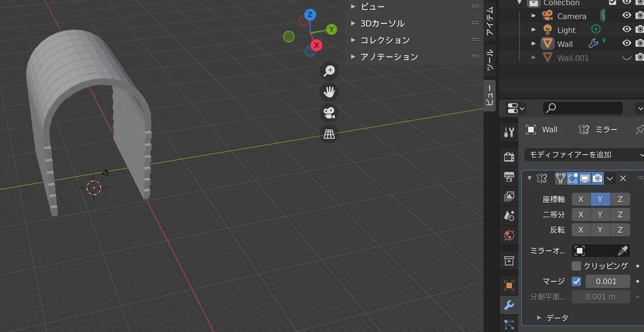Click the マージ distance value 0.001
Viewport: 644px width, 332px height.
tap(608, 281)
